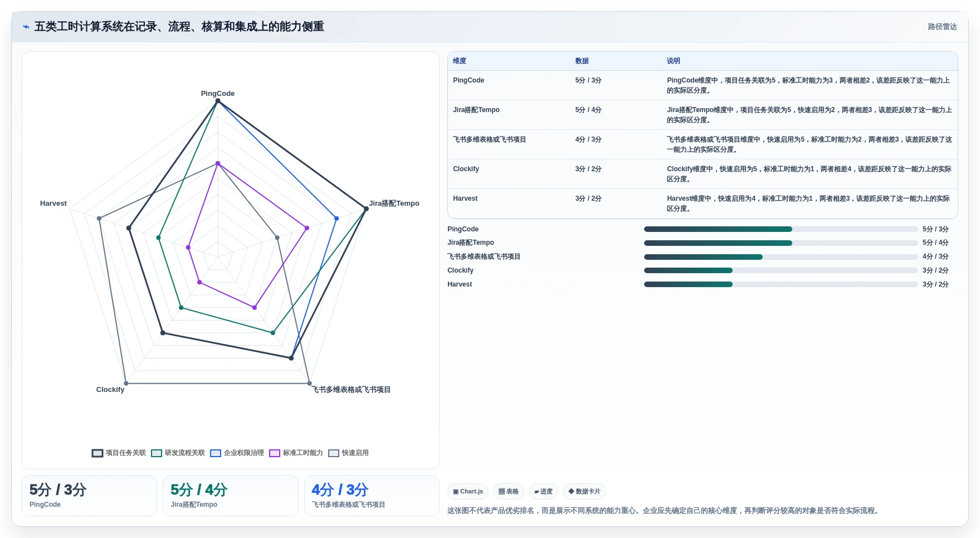The image size is (980, 538).
Task: Click the 数据卡片 tag chip
Action: 584,491
